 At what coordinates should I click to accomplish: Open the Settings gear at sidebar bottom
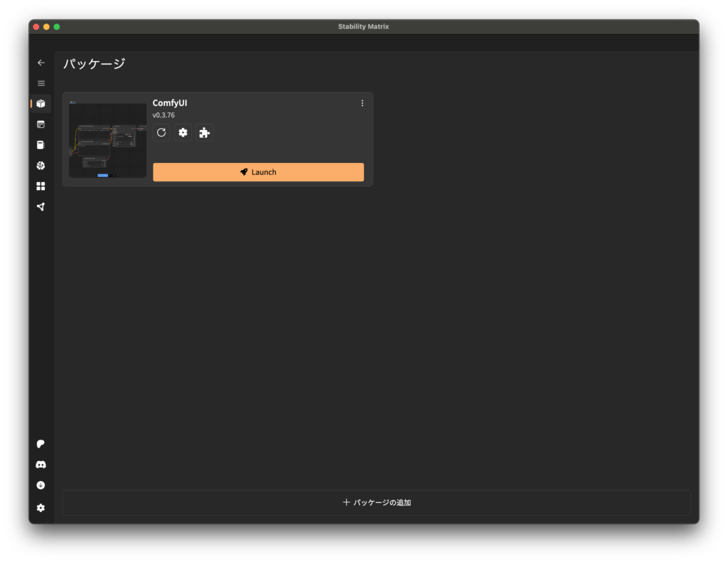point(41,508)
